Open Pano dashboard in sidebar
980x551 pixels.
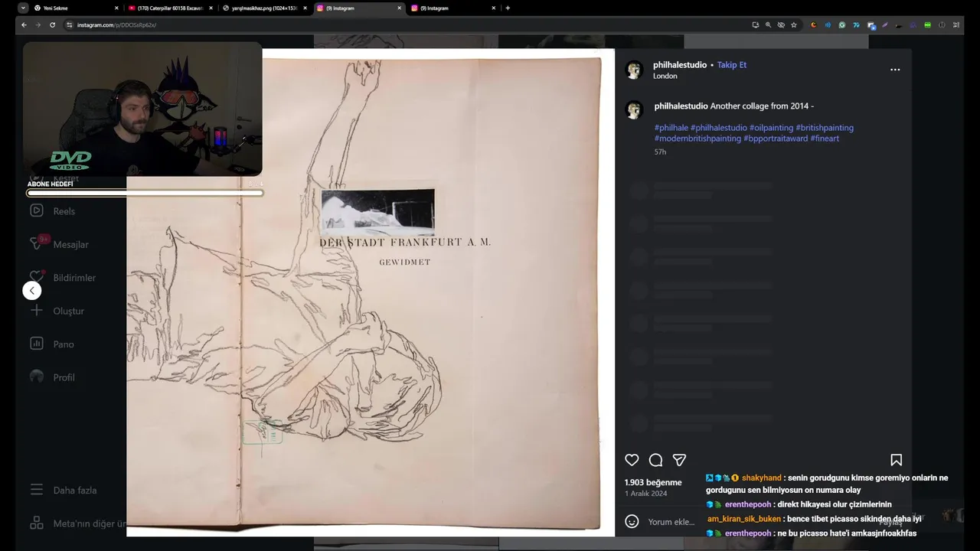pos(52,344)
